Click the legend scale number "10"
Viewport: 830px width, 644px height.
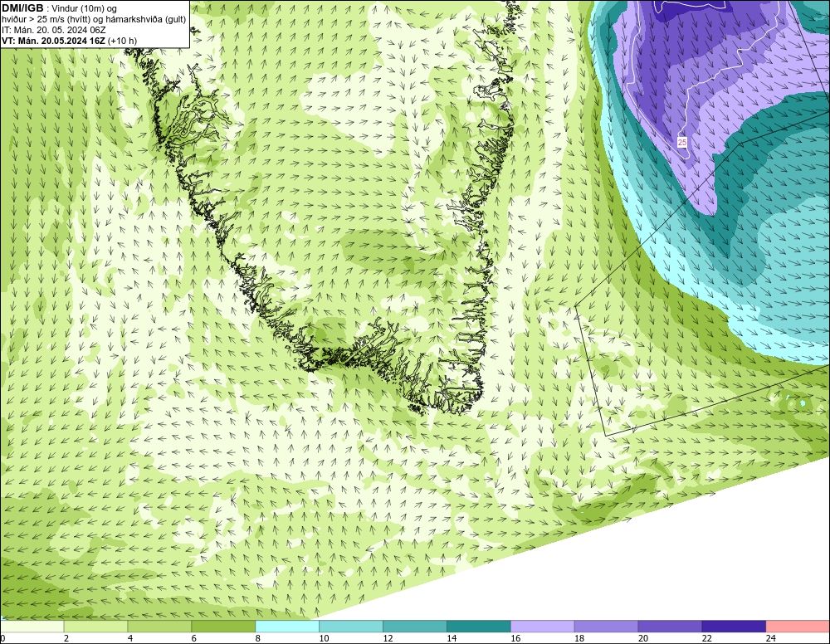click(324, 638)
